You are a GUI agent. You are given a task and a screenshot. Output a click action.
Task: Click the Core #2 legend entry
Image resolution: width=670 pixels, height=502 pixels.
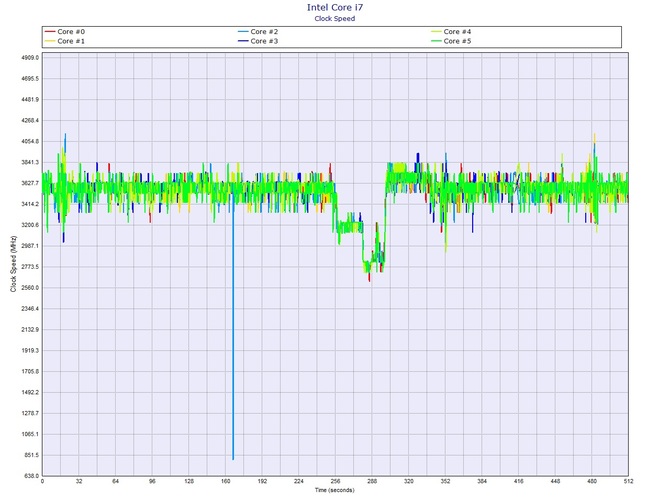258,32
